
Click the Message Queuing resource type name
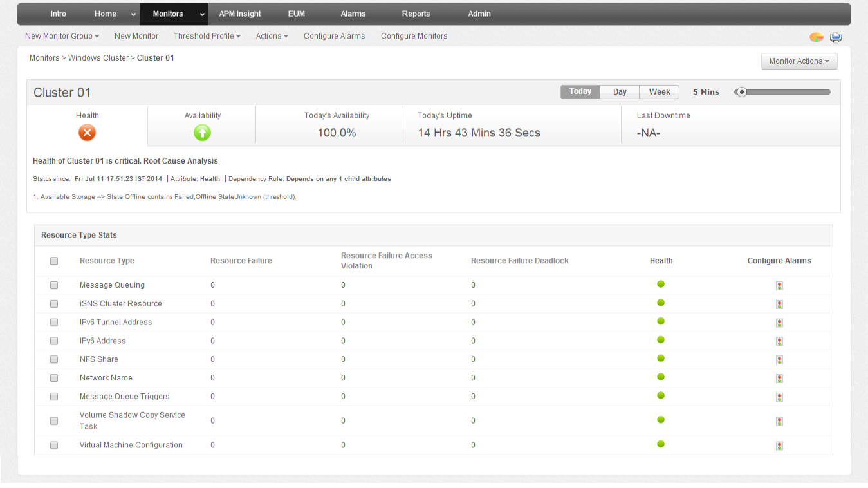tap(112, 285)
